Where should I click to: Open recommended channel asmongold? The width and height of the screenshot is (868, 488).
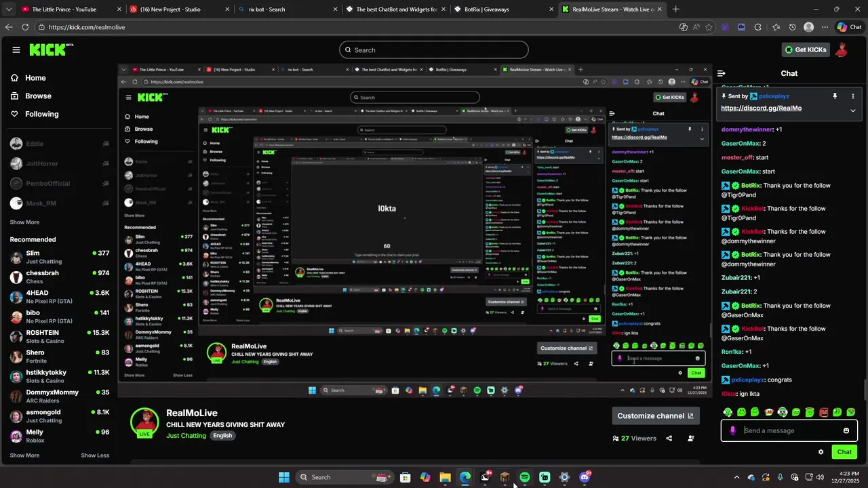click(59, 416)
